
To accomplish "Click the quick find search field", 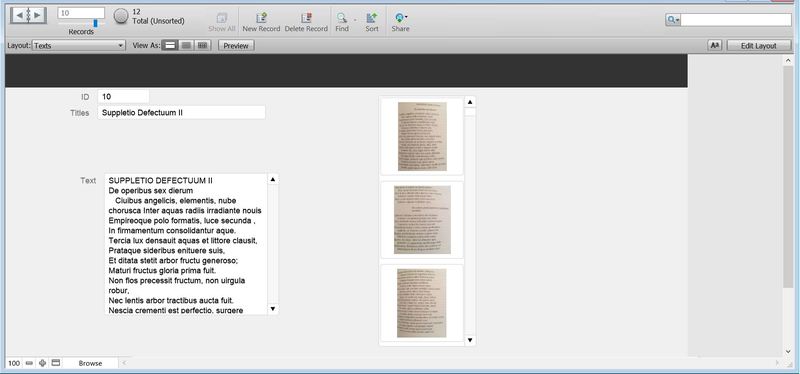I will (736, 20).
